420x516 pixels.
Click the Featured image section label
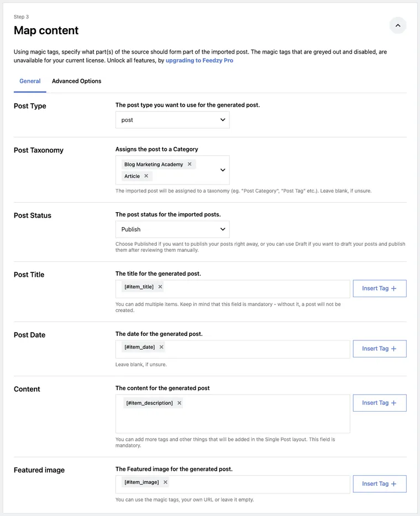(x=39, y=470)
